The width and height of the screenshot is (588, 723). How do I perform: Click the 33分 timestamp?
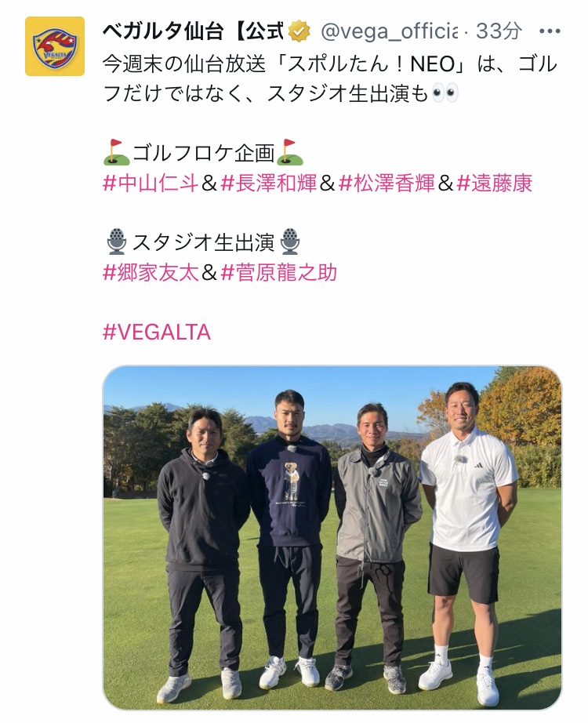[x=499, y=31]
